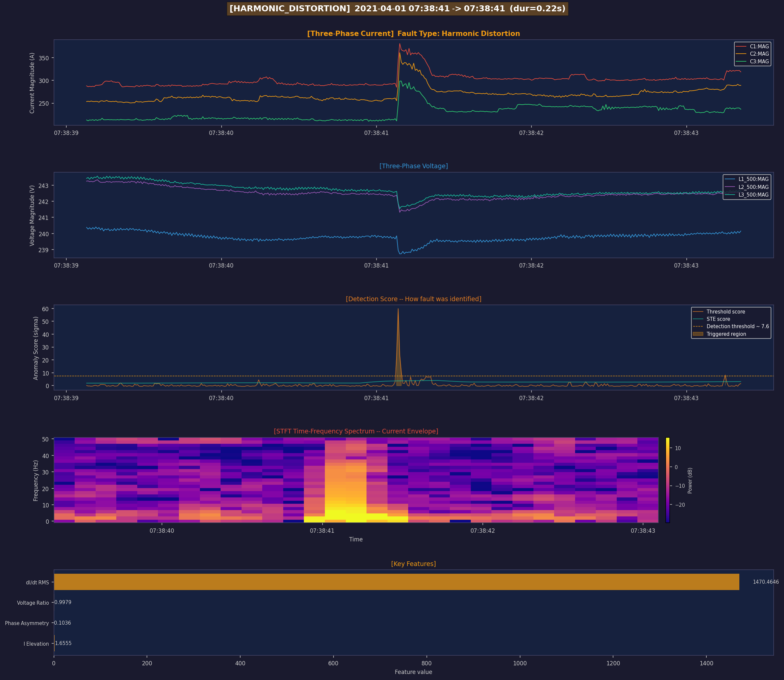Screen dimensions: 784x680
Task: Click the dI/dt RMS feature bar
Action: pyautogui.click(x=396, y=582)
